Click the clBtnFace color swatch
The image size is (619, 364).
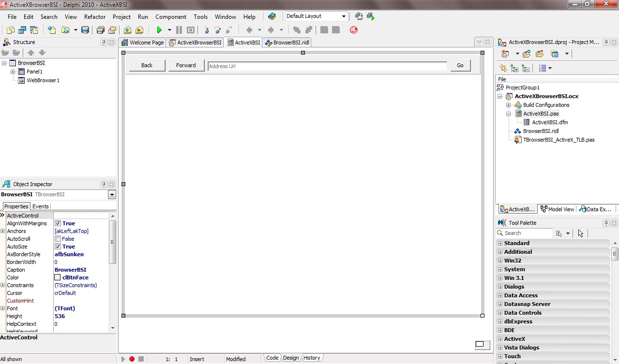[58, 277]
